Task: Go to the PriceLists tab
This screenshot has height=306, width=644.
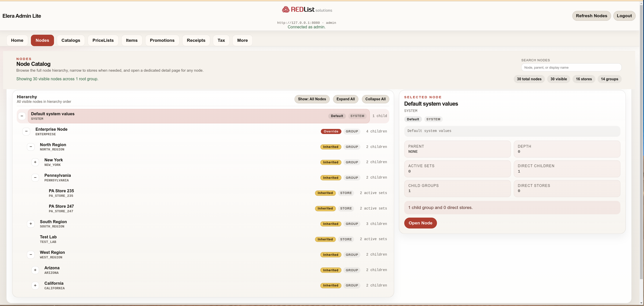Action: pyautogui.click(x=103, y=40)
